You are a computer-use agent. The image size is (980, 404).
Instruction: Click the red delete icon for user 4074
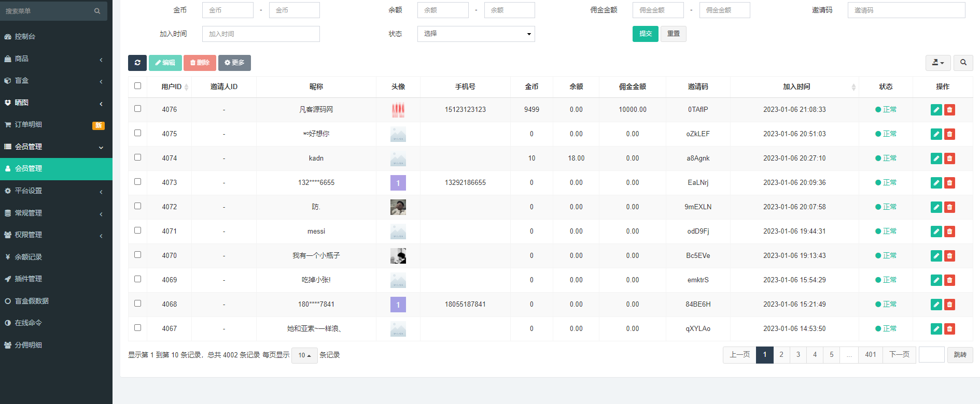point(949,158)
